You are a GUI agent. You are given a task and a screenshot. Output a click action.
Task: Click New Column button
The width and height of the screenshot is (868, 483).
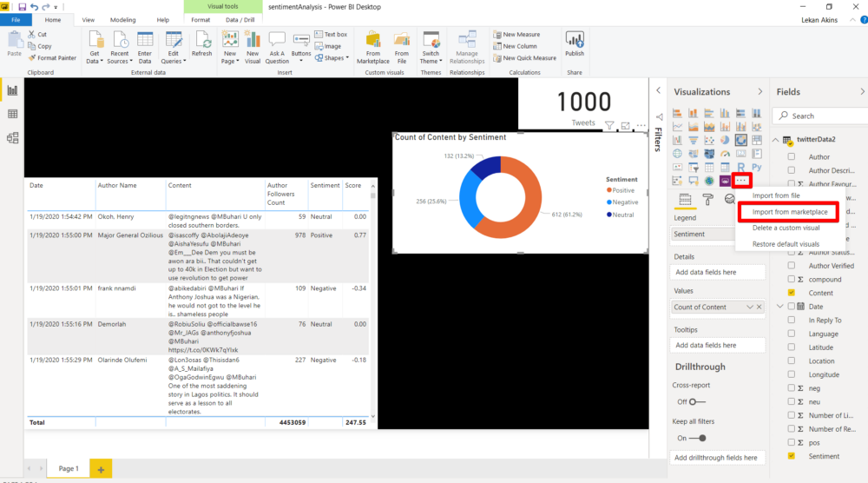coord(515,46)
